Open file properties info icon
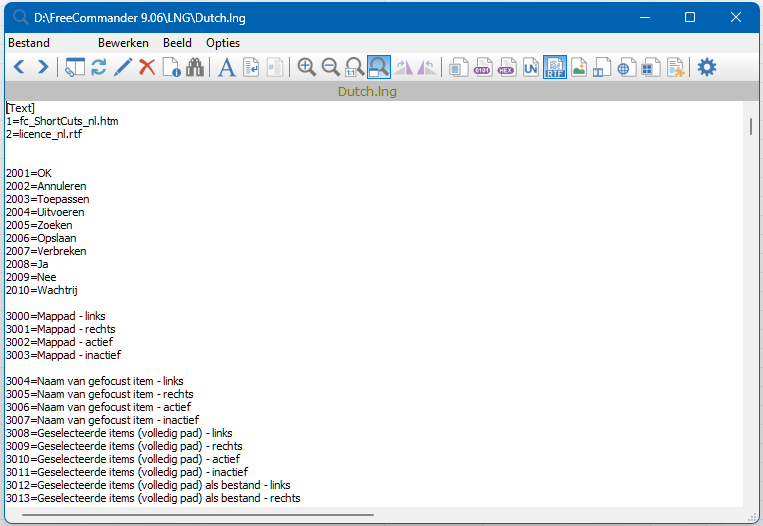Viewport: 763px width, 526px height. pyautogui.click(x=171, y=67)
